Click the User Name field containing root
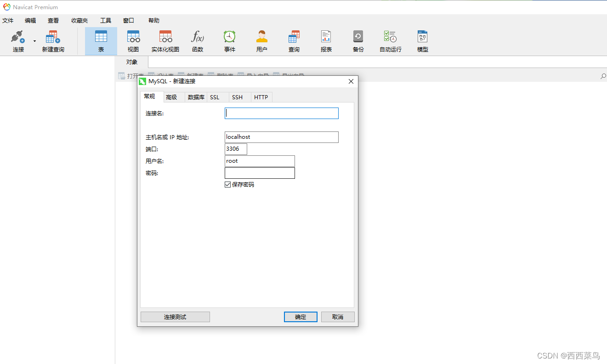Screen dimensions: 607x364 [x=260, y=161]
